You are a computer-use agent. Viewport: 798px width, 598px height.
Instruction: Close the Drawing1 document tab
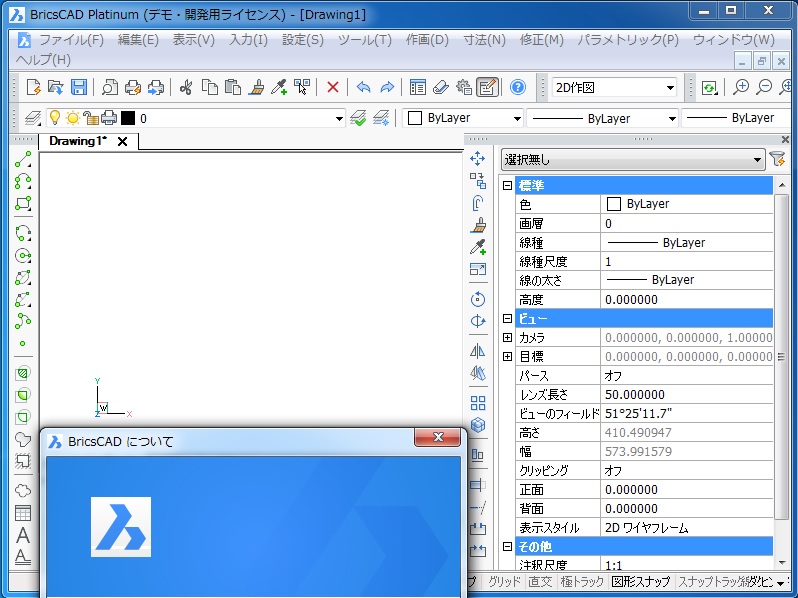(x=123, y=141)
